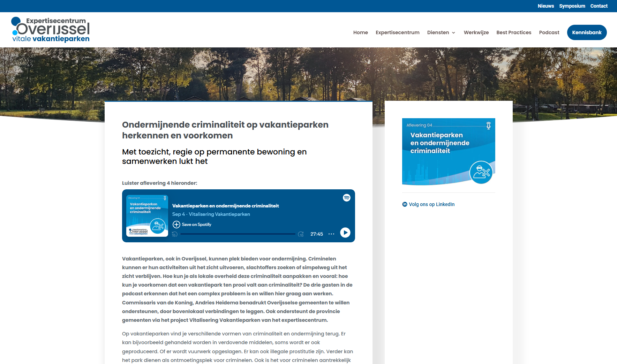Click heading Ondermijnende criminaliteit op vakantieparken

point(225,130)
